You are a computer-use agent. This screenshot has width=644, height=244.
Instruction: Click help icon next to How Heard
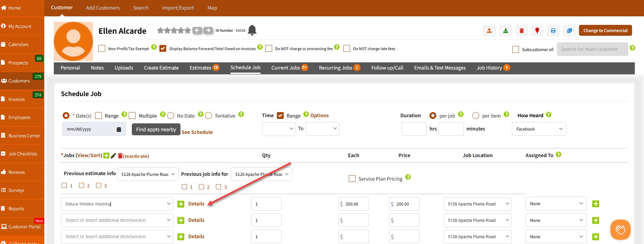pos(549,115)
